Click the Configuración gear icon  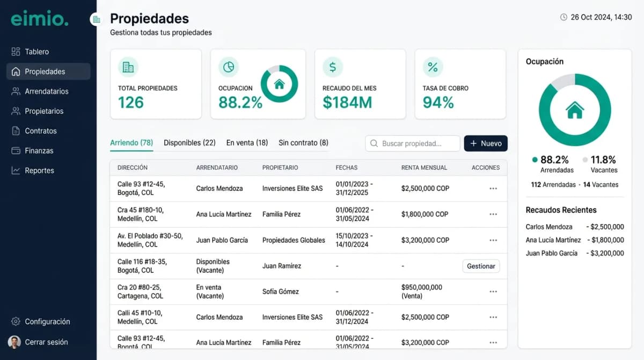point(16,321)
